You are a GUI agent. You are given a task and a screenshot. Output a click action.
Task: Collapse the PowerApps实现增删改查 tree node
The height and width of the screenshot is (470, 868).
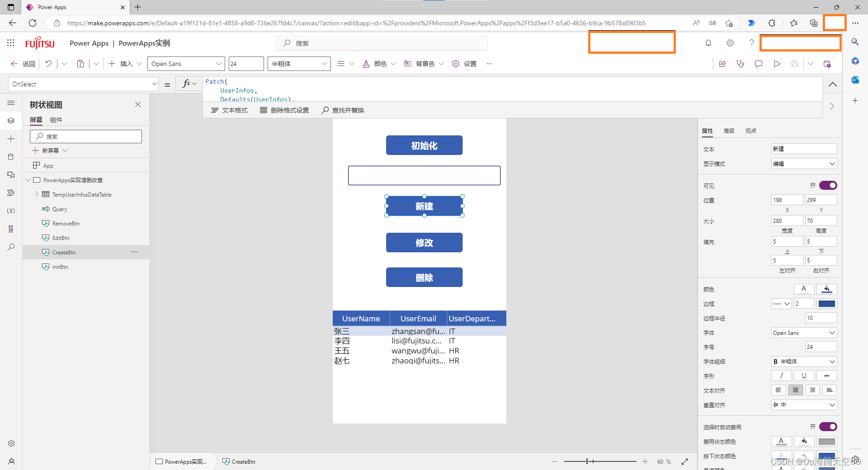[29, 179]
